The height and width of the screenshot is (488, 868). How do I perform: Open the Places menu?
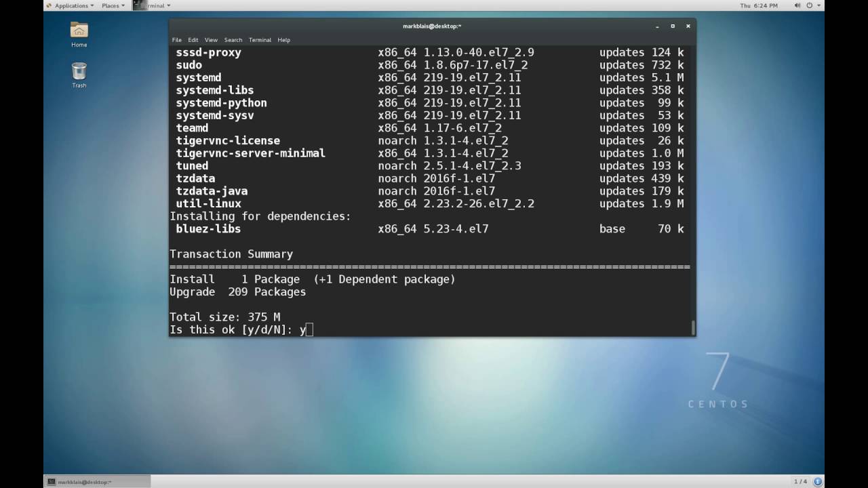pos(113,5)
